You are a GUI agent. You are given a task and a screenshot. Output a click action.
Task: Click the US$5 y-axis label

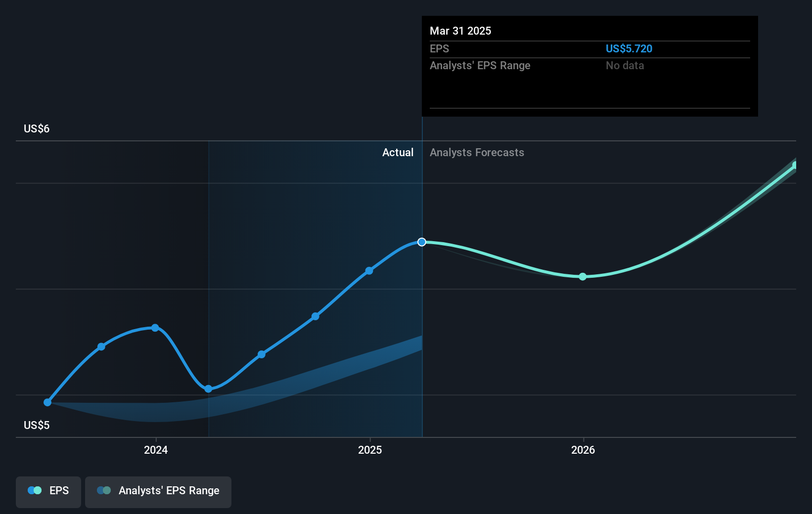(37, 425)
